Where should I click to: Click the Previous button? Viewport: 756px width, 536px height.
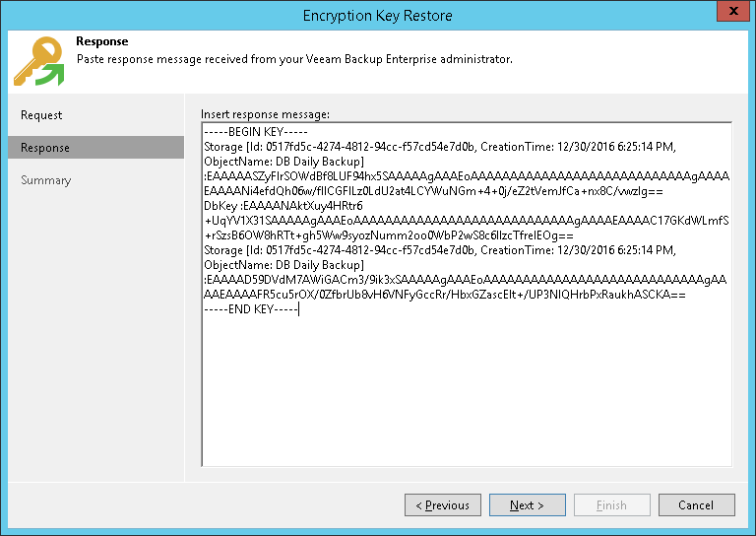[442, 505]
